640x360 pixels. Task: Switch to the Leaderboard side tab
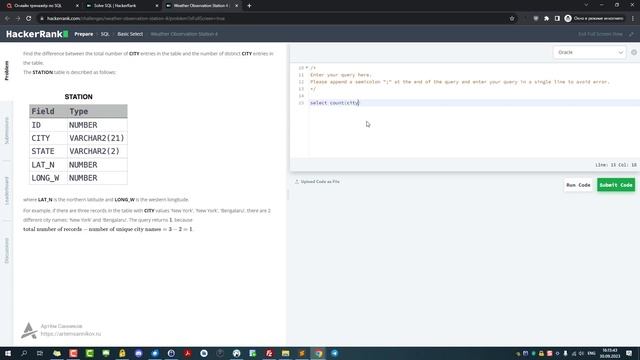coord(7,191)
